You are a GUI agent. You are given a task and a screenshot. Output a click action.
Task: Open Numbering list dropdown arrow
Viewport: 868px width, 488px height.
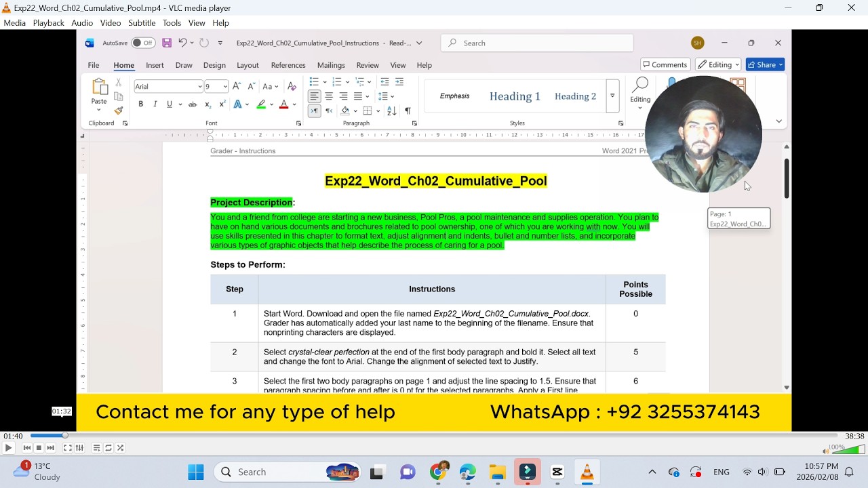point(349,82)
